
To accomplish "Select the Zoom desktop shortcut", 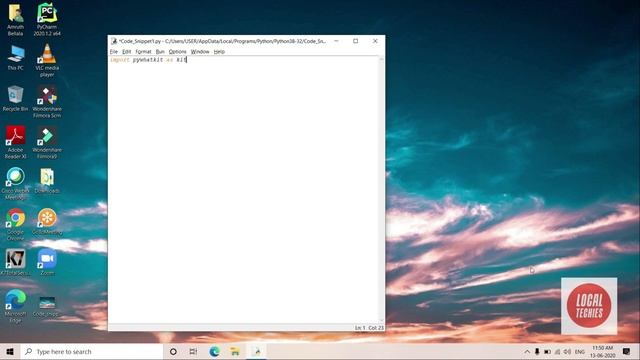I will pos(47,262).
